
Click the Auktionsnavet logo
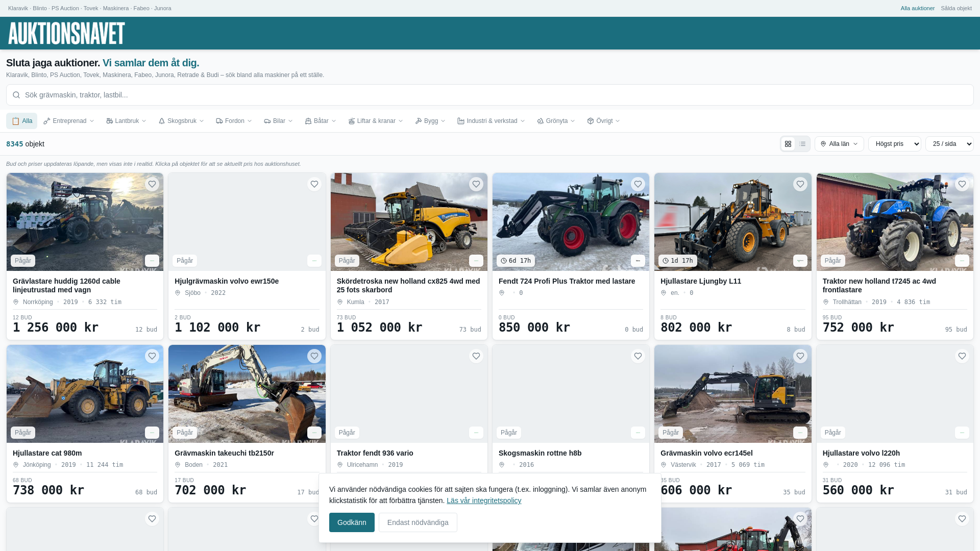point(66,33)
